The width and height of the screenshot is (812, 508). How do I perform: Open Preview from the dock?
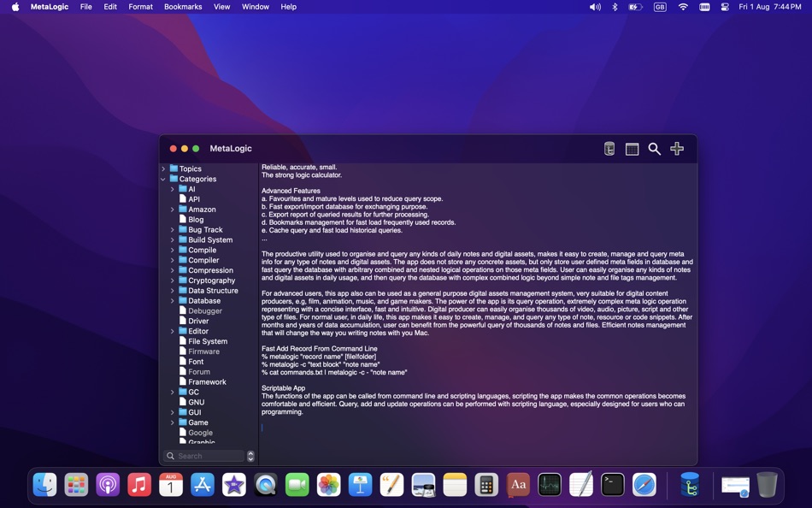click(x=424, y=485)
